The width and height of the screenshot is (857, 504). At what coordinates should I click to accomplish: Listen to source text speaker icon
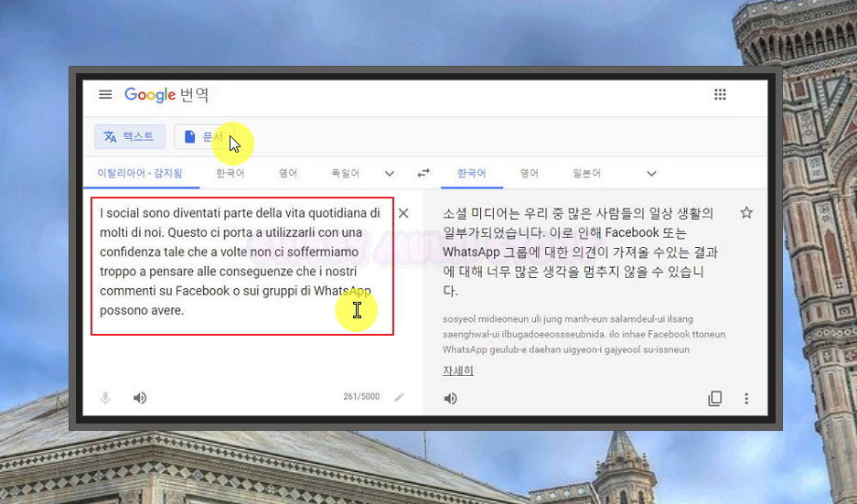(x=140, y=398)
